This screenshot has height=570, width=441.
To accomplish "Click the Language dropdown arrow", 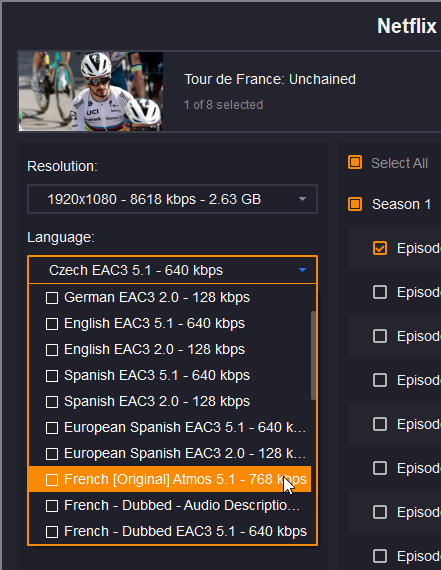I will point(302,270).
